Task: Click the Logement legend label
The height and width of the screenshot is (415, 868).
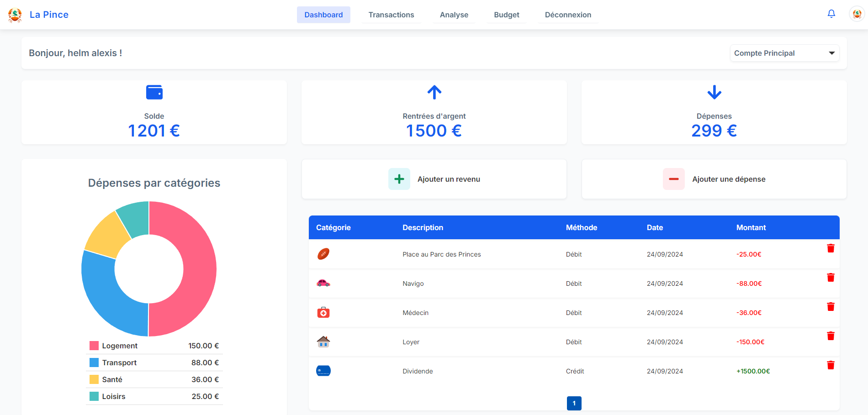Action: [x=120, y=346]
